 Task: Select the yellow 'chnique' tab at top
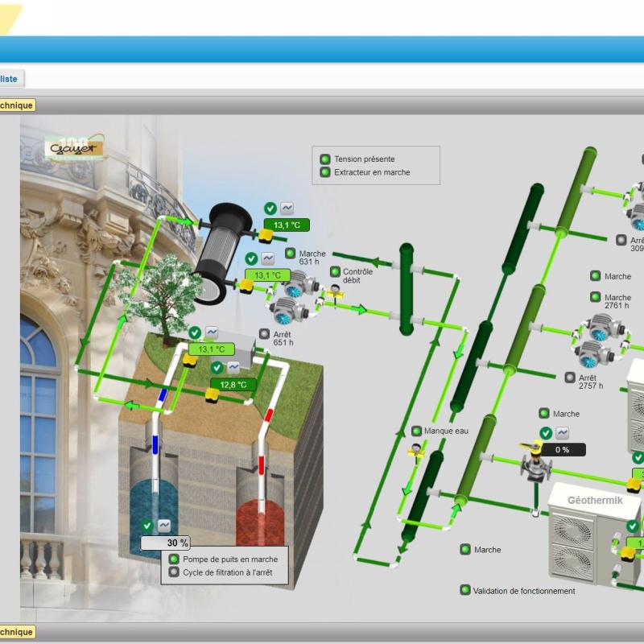point(16,105)
